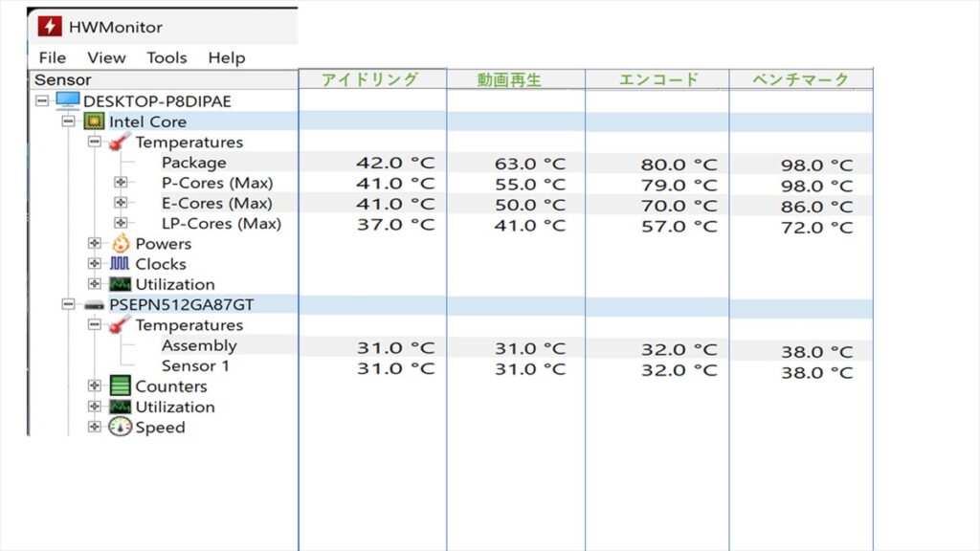Click E-Cores video playback value 50.0 °C

[x=530, y=205]
